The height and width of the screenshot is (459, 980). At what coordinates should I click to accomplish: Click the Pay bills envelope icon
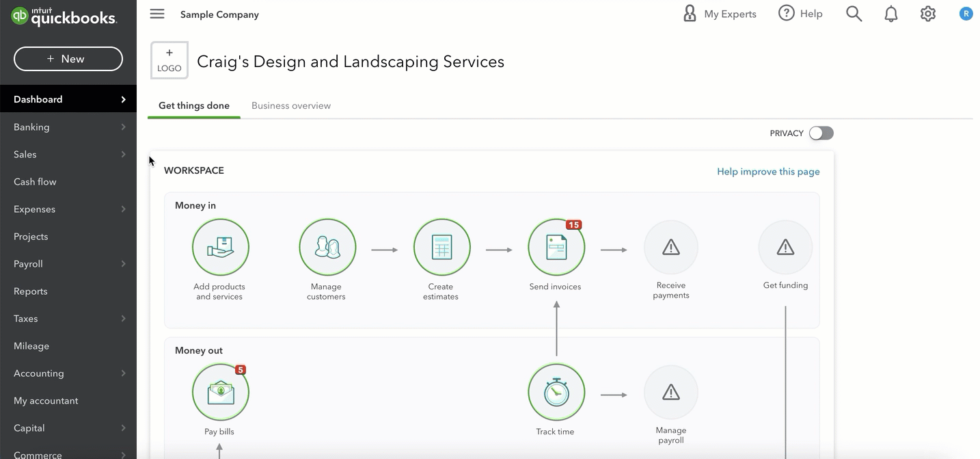tap(220, 392)
